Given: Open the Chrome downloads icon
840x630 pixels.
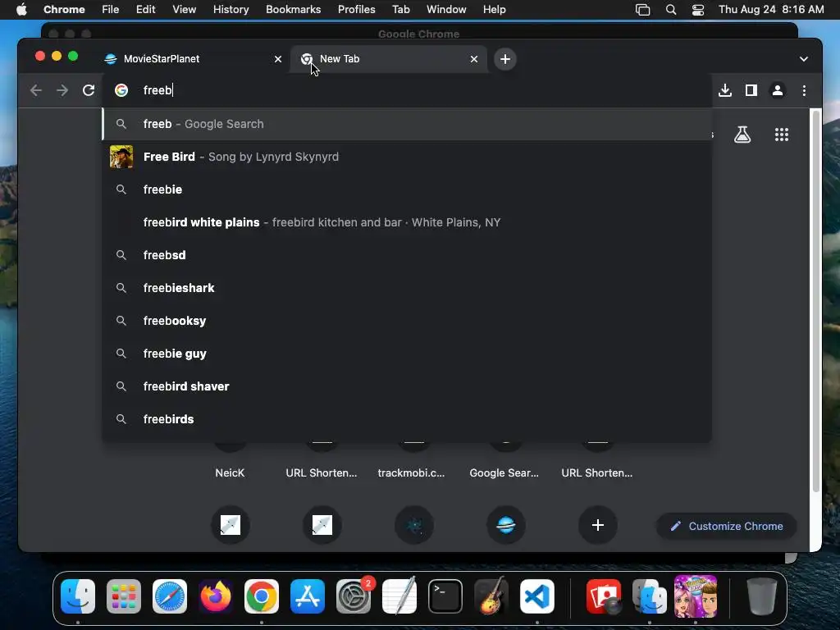Looking at the screenshot, I should click(x=725, y=90).
